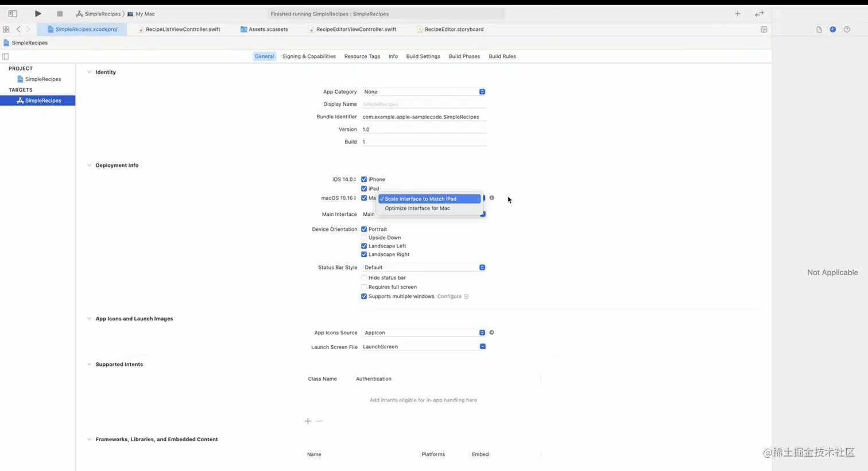Run the SimpleRecipes scheme with Play button
Screen dimensions: 868x471
pyautogui.click(x=38, y=14)
